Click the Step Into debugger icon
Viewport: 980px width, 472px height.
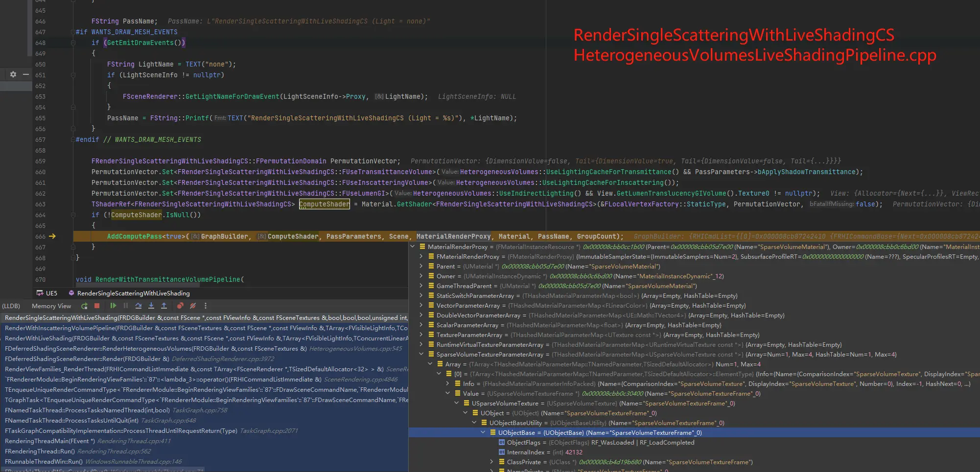tap(151, 306)
